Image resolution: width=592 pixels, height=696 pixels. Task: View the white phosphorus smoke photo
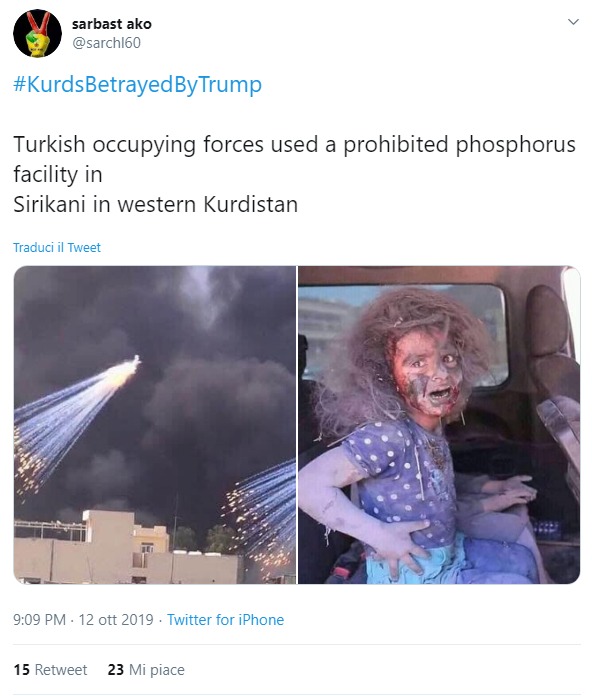(155, 425)
